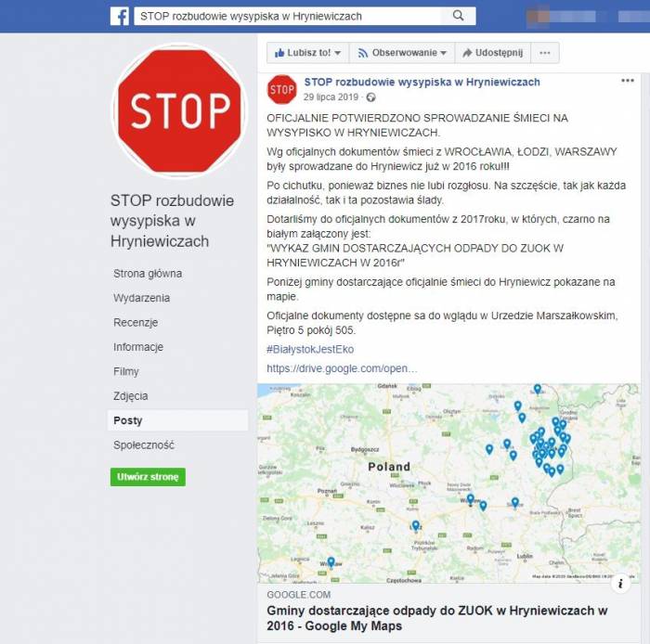Open the drive.google.com link in the post
650x644 pixels.
pyautogui.click(x=342, y=368)
